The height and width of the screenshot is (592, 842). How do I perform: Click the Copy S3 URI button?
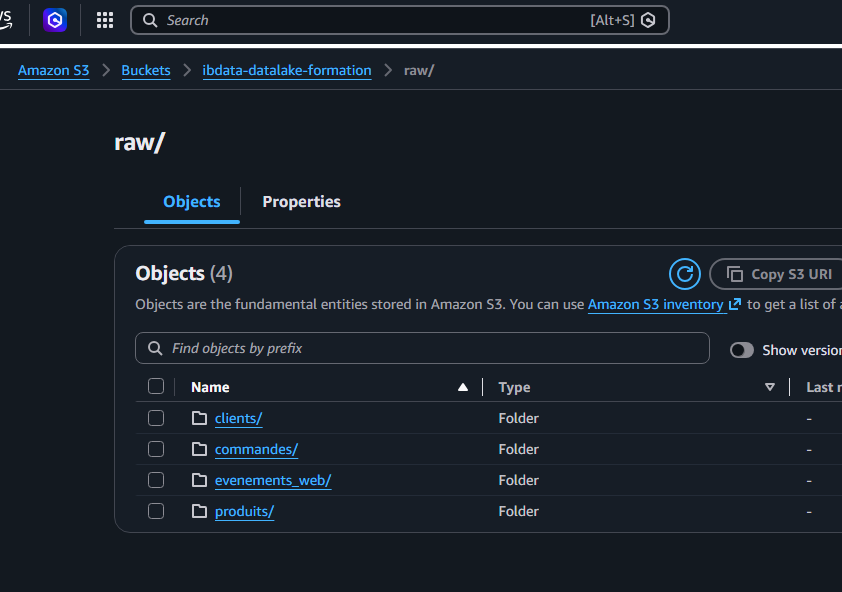(776, 274)
